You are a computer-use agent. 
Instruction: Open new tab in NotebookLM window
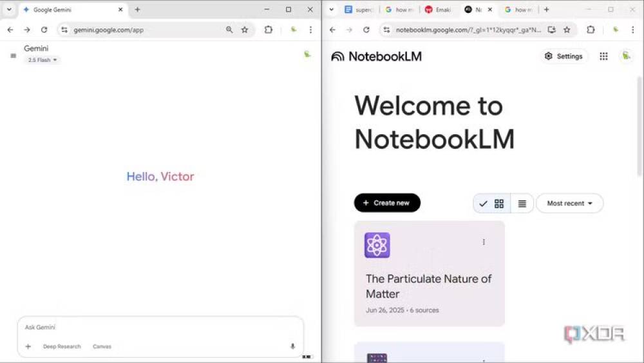coord(546,10)
